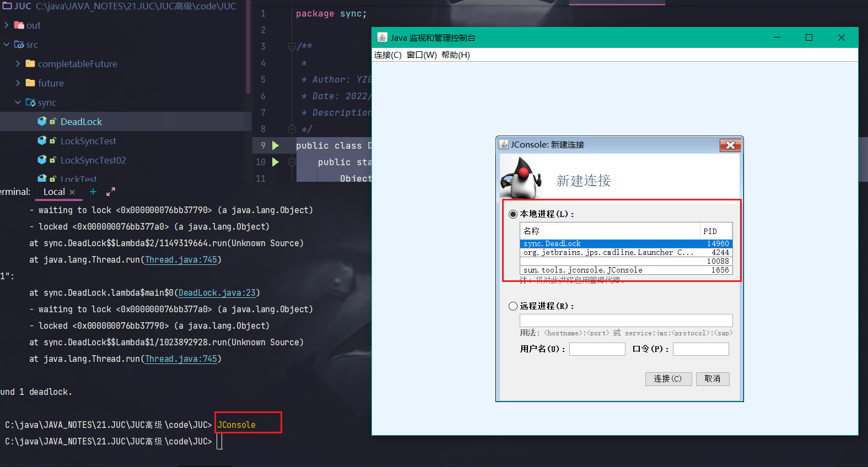This screenshot has height=467, width=868.
Task: Click the PID column header
Action: 716,231
